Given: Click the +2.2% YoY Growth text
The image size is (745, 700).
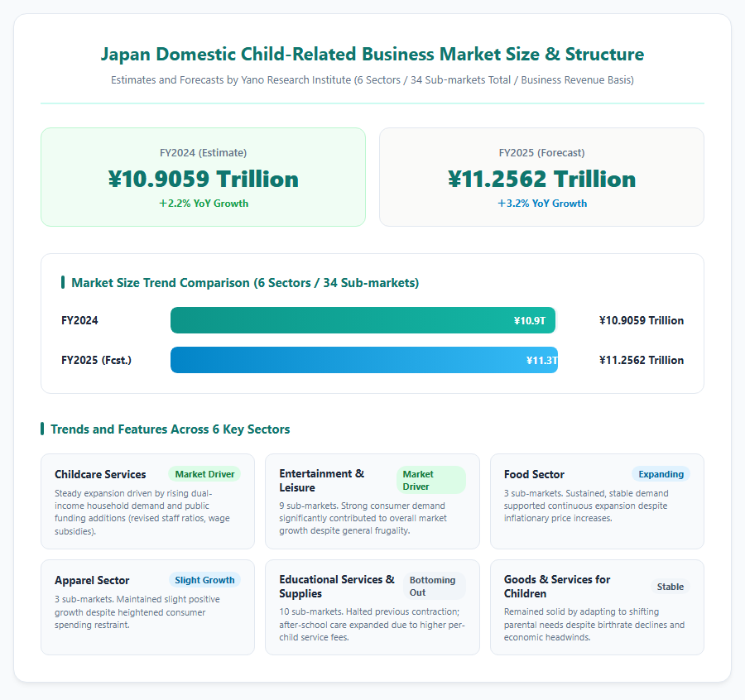Looking at the screenshot, I should 204,204.
